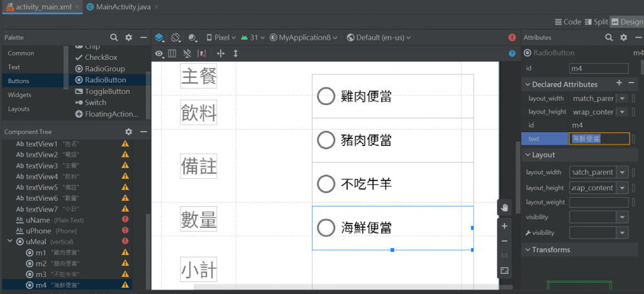
Task: Select the pan hand tool
Action: 505,207
